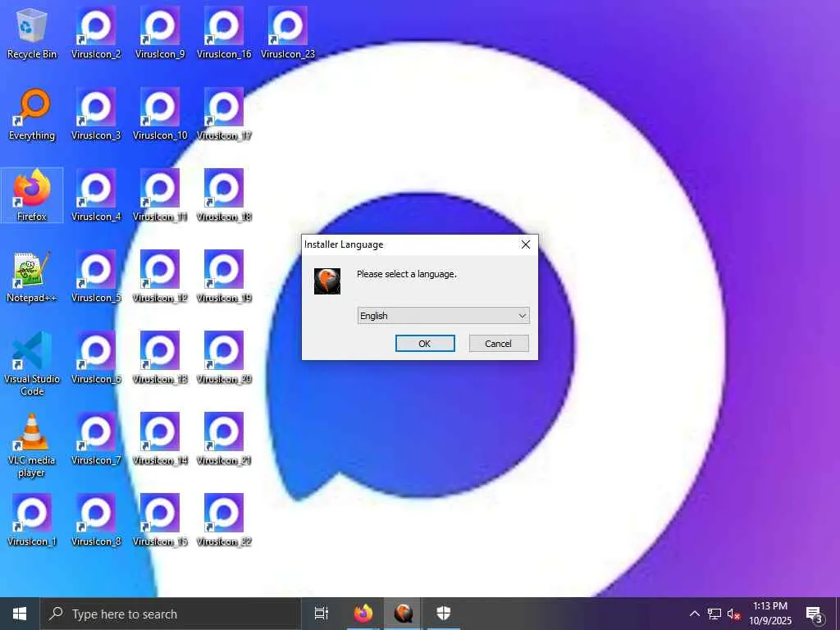840x630 pixels.
Task: Open the notification center with 3 notifications
Action: pyautogui.click(x=814, y=614)
